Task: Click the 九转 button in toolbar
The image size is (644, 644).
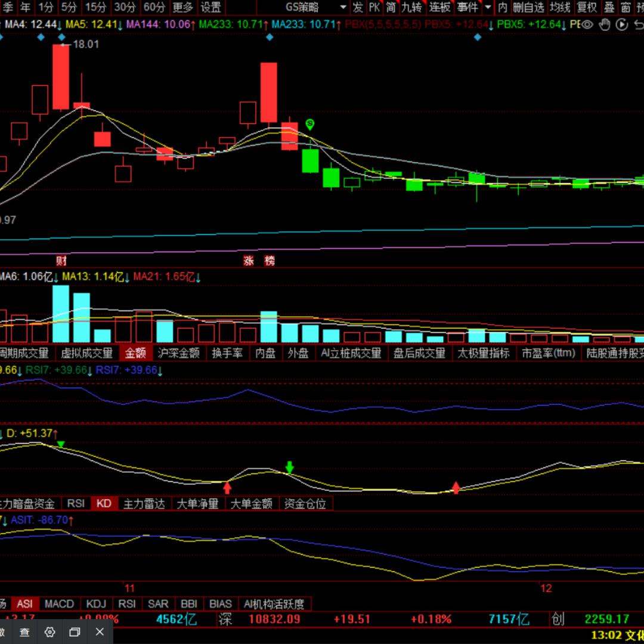Action: tap(411, 7)
